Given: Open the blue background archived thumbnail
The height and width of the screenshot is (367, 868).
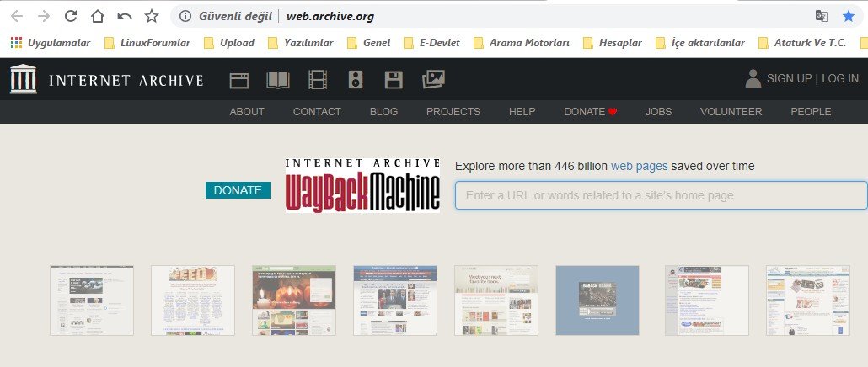Looking at the screenshot, I should (597, 301).
